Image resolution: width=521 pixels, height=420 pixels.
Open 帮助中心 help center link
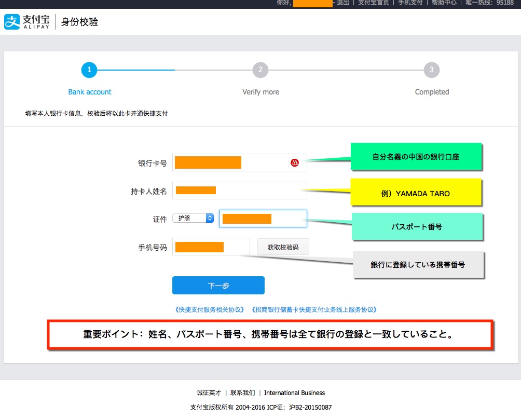[444, 3]
